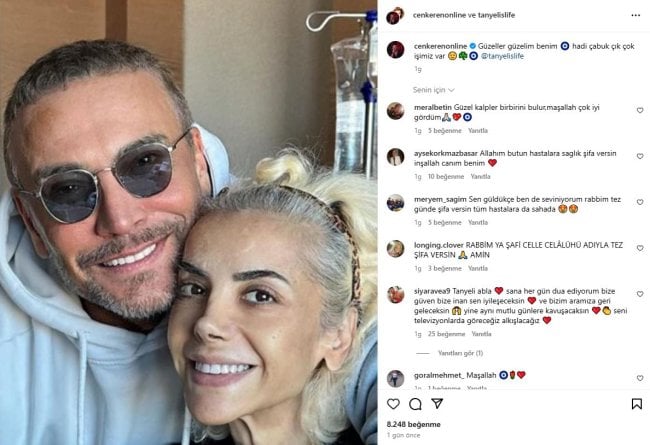Image resolution: width=650 pixels, height=445 pixels.
Task: Open siyaravea9's profile avatar
Action: [x=395, y=294]
